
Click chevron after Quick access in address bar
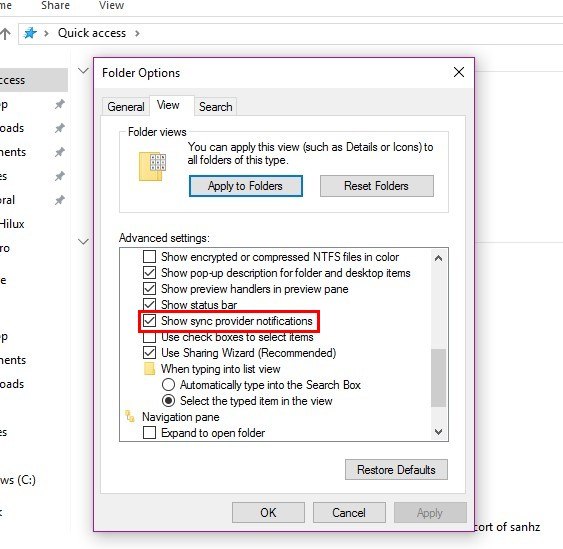tap(137, 34)
